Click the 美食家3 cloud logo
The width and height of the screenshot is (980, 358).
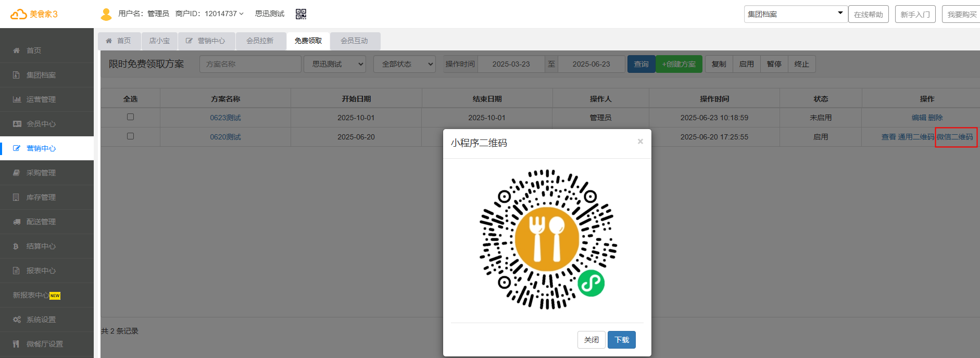coord(34,14)
